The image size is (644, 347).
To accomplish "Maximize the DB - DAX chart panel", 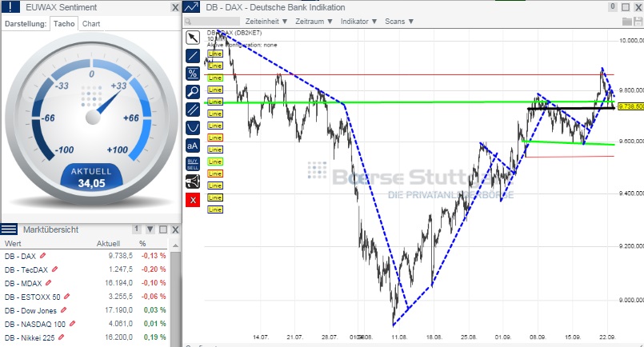I will coord(626,7).
